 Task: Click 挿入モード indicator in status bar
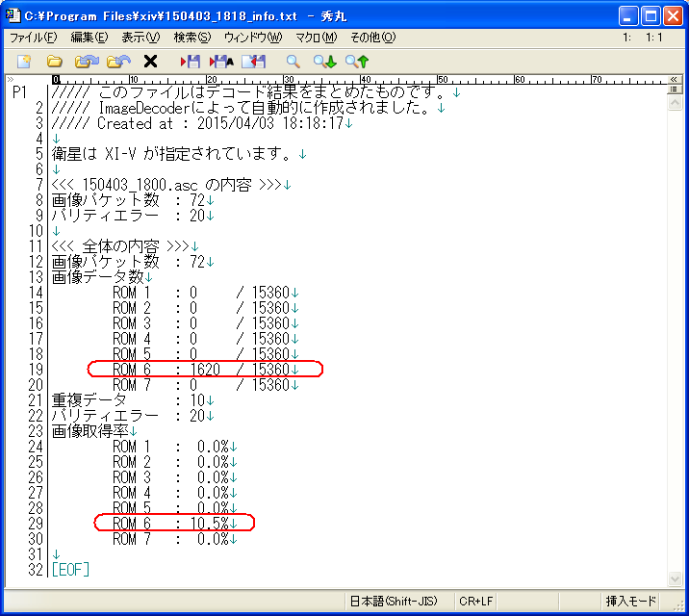[x=630, y=601]
